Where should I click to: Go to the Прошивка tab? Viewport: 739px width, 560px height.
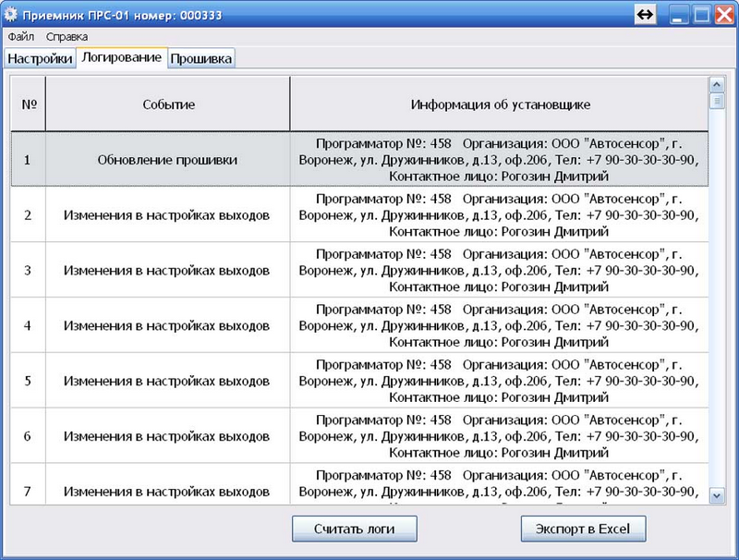(201, 58)
